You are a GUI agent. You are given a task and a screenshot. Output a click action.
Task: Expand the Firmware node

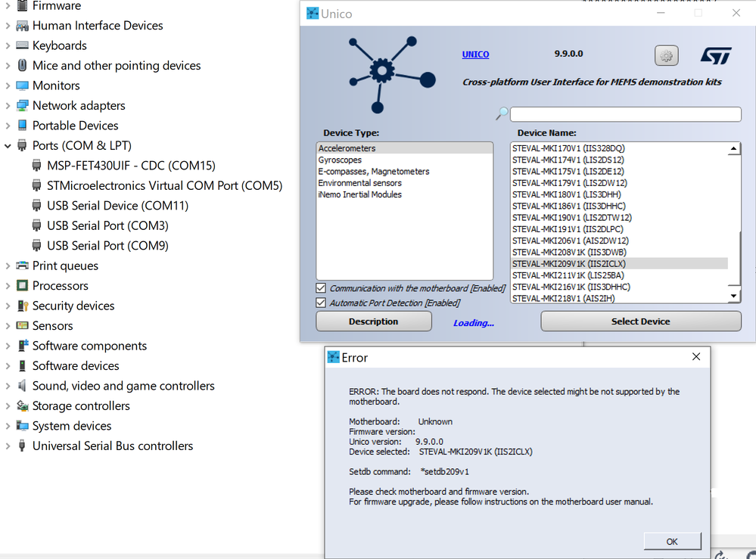coord(8,6)
